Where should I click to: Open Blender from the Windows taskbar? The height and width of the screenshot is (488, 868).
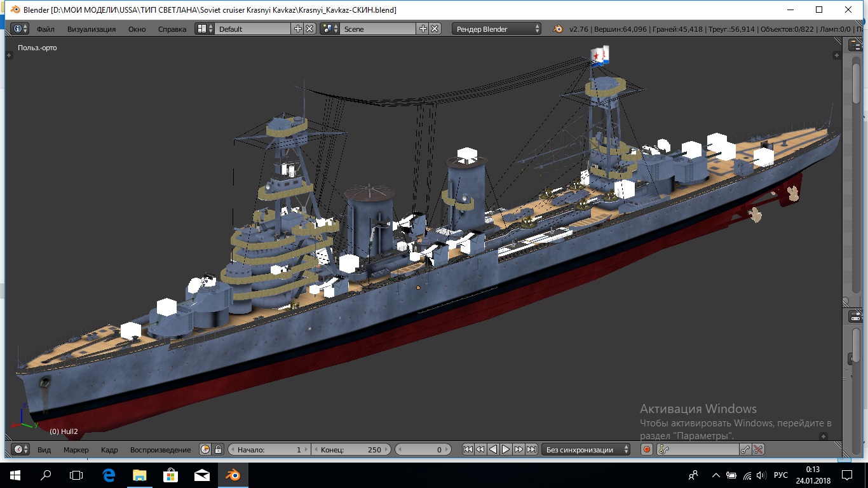pyautogui.click(x=233, y=475)
